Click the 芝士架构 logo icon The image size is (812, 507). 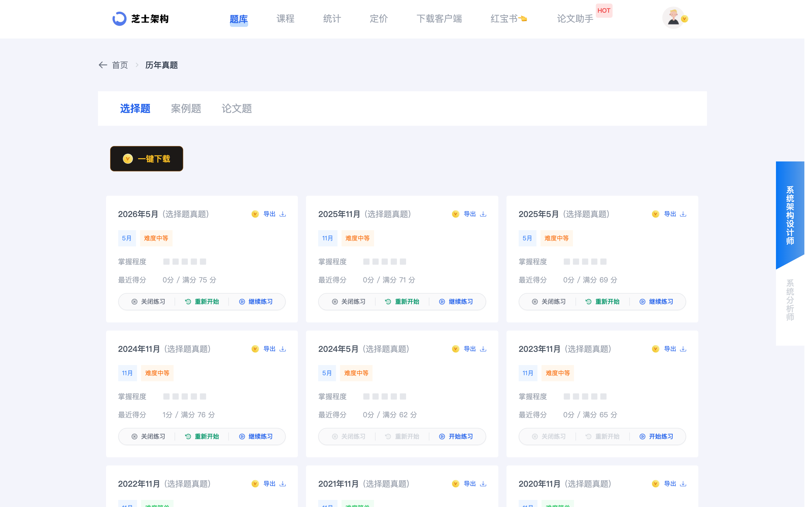[119, 19]
